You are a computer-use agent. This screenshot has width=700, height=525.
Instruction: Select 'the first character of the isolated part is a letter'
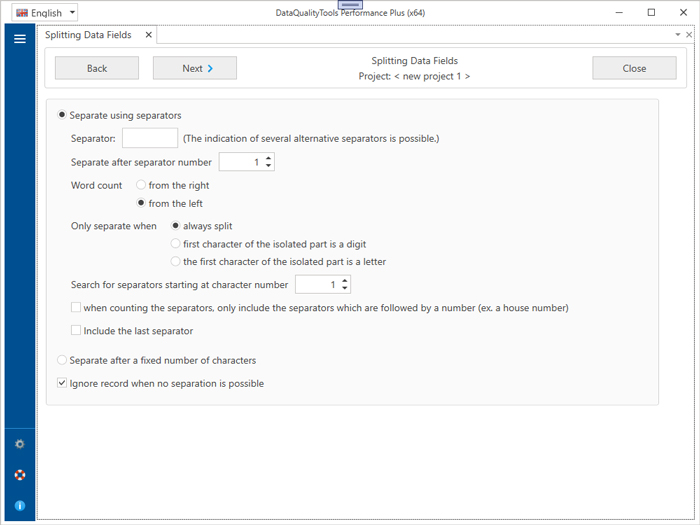click(175, 261)
